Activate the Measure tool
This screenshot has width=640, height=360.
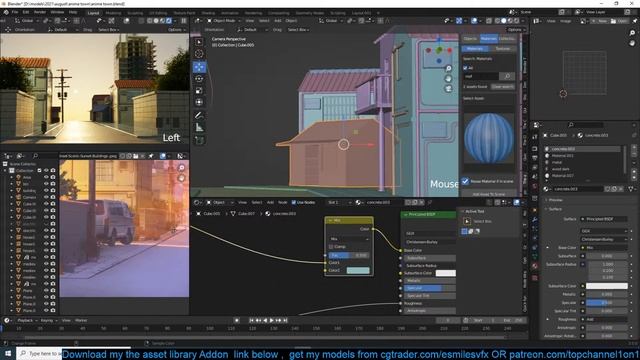(x=199, y=127)
